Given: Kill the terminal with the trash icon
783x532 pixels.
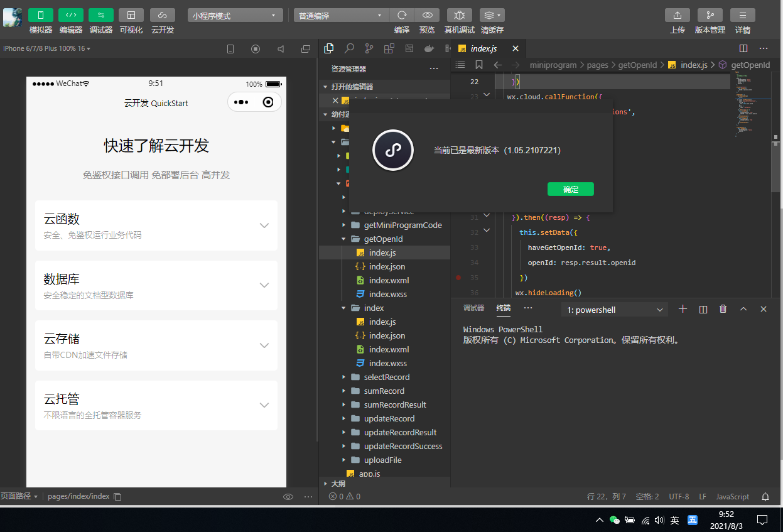Looking at the screenshot, I should pyautogui.click(x=723, y=309).
